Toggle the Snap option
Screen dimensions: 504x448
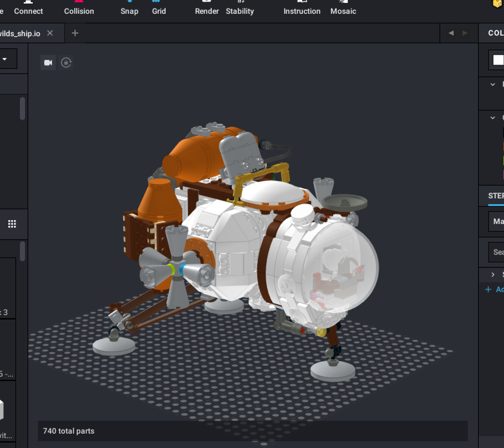coord(129,8)
